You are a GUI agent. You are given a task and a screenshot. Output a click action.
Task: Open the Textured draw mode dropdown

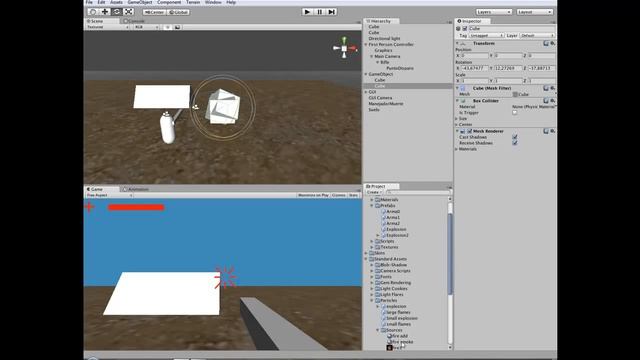pyautogui.click(x=107, y=27)
